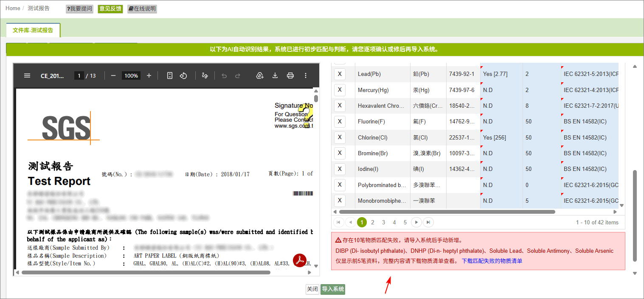The image size is (644, 299).
Task: Click grid vertical scrollbar down arrow
Action: click(x=622, y=205)
